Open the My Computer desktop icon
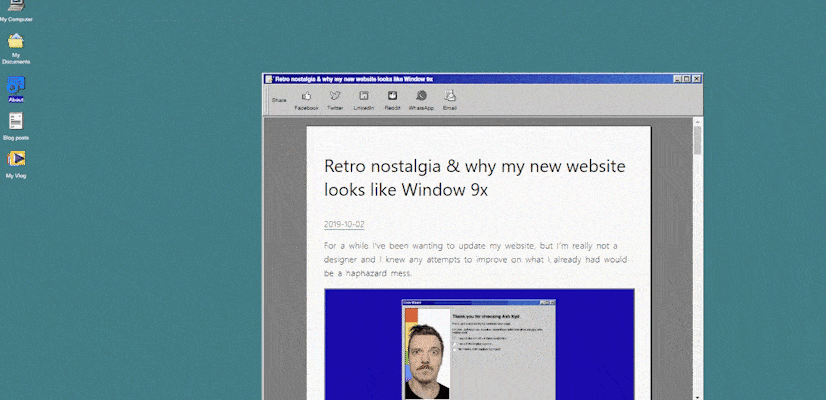This screenshot has height=400, width=826. click(16, 11)
